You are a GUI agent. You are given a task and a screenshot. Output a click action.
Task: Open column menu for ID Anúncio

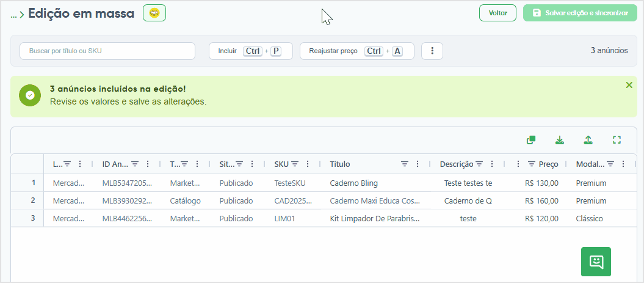coord(148,164)
